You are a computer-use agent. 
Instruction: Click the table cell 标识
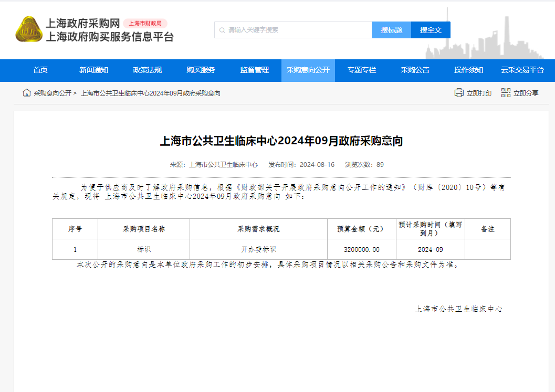[x=144, y=249]
